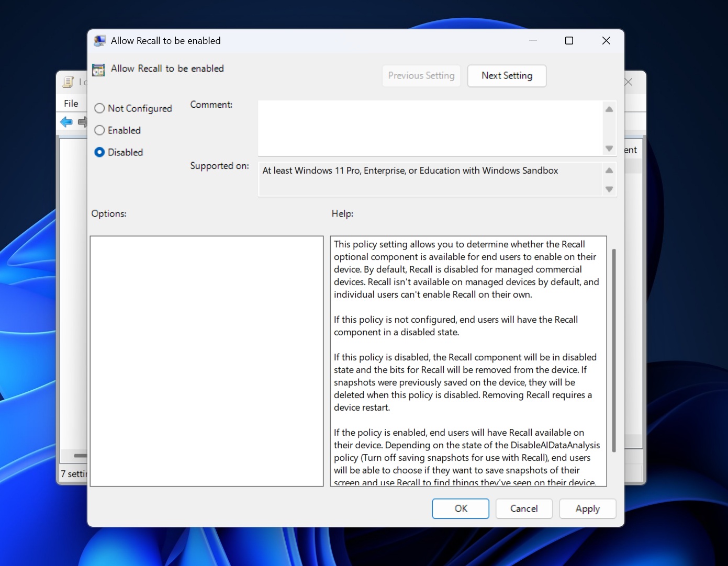
Task: Select the Disabled radio button
Action: pos(99,152)
